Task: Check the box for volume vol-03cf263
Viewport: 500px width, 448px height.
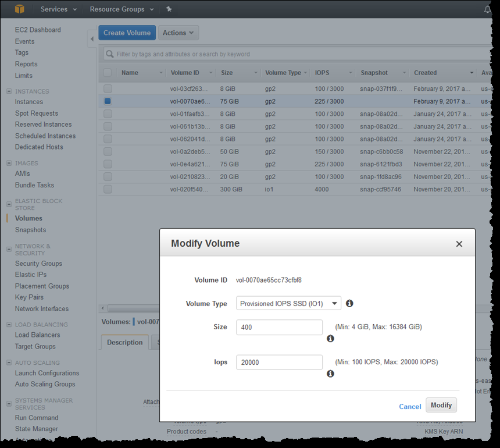Action: coord(108,88)
